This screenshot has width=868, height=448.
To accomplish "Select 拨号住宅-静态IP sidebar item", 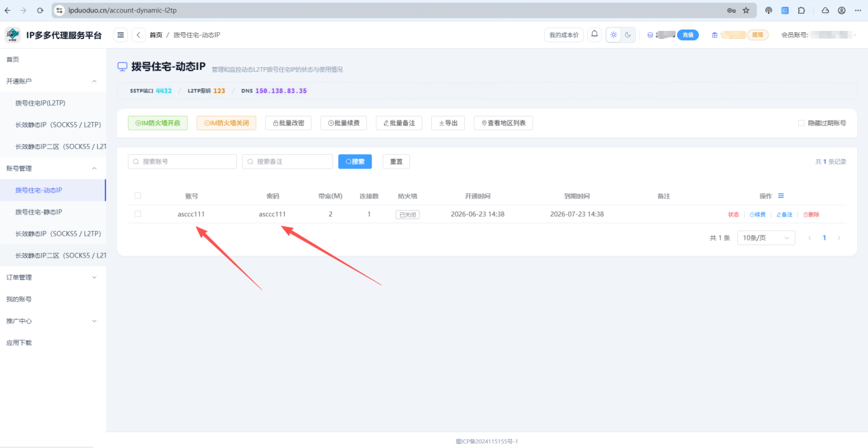I will coord(53,212).
